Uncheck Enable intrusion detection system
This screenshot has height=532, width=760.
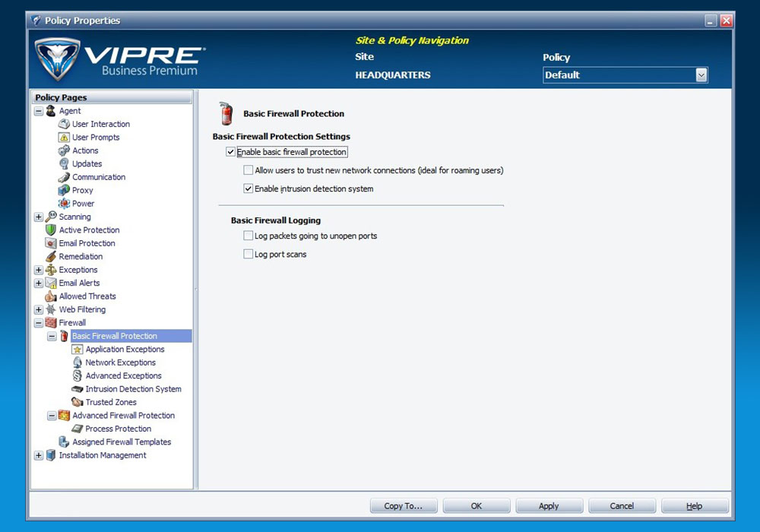249,189
